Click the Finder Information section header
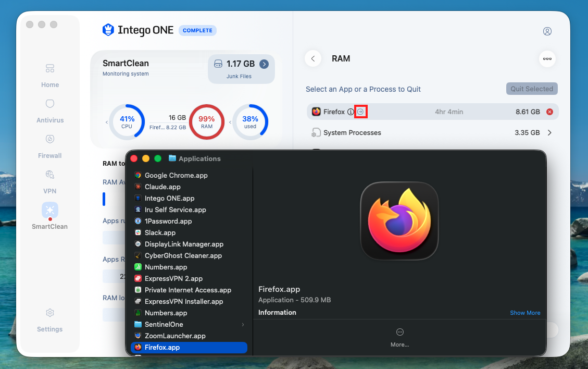This screenshot has width=588, height=369. [277, 312]
